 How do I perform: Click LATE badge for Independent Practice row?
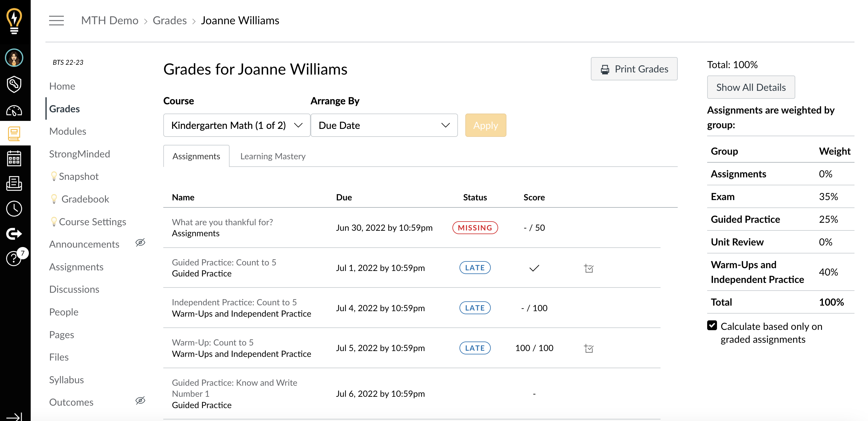[x=475, y=308]
